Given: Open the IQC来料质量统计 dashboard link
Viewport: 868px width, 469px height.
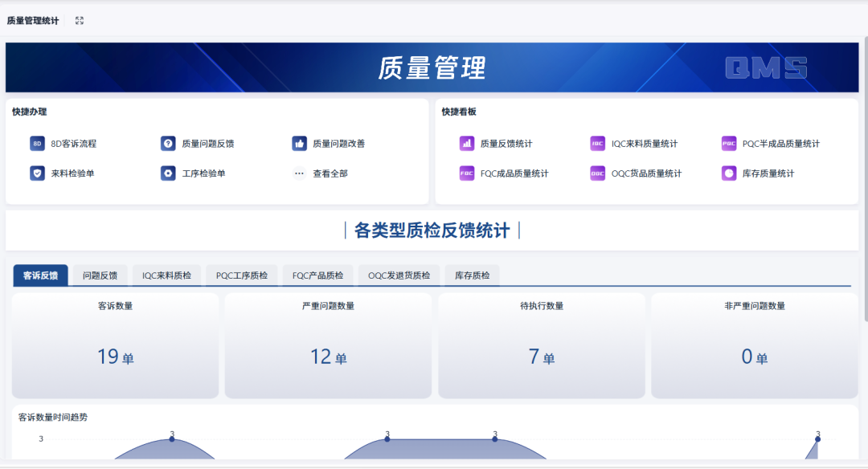Looking at the screenshot, I should [x=645, y=144].
